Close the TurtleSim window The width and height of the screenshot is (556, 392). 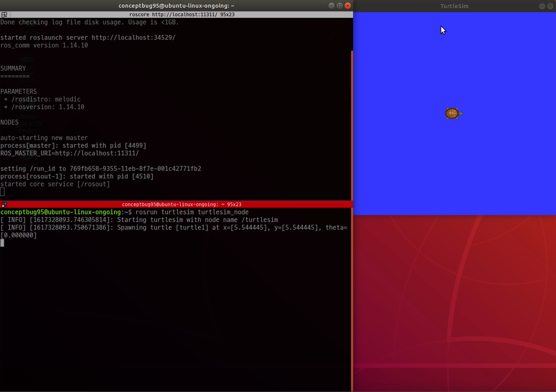point(550,6)
